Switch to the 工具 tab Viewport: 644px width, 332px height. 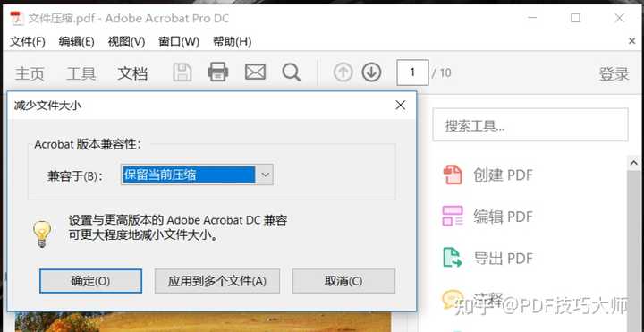(80, 74)
